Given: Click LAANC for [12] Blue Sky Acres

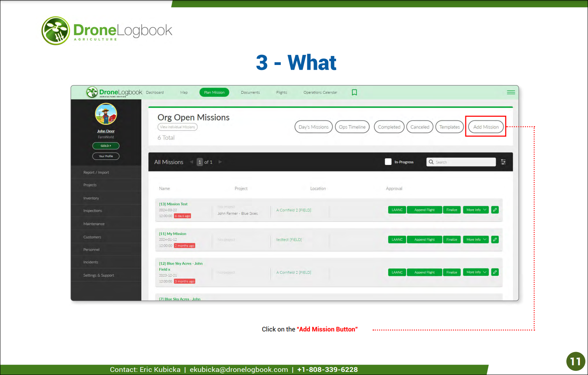Looking at the screenshot, I should pos(397,272).
